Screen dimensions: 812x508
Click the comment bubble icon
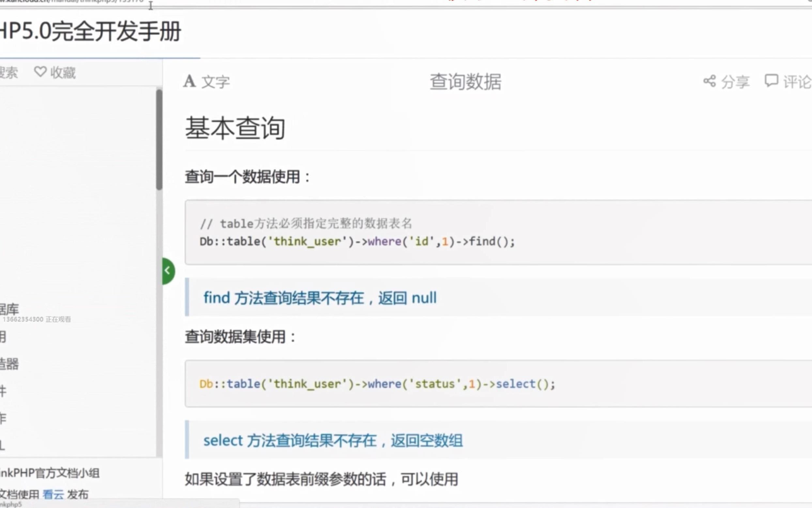click(x=771, y=81)
